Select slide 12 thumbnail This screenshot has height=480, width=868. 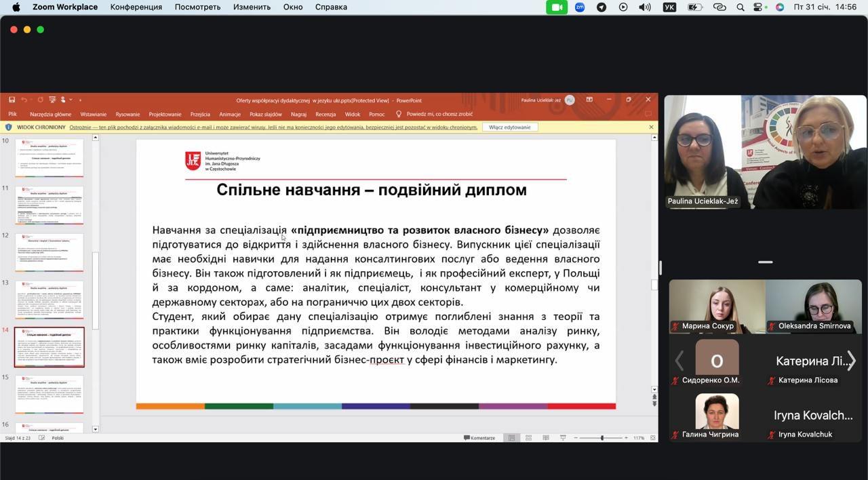(50, 252)
